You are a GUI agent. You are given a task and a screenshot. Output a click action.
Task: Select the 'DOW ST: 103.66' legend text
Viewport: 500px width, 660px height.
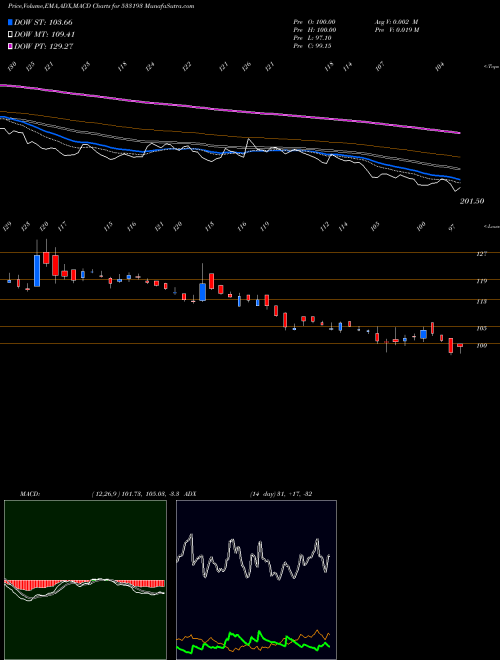point(43,22)
